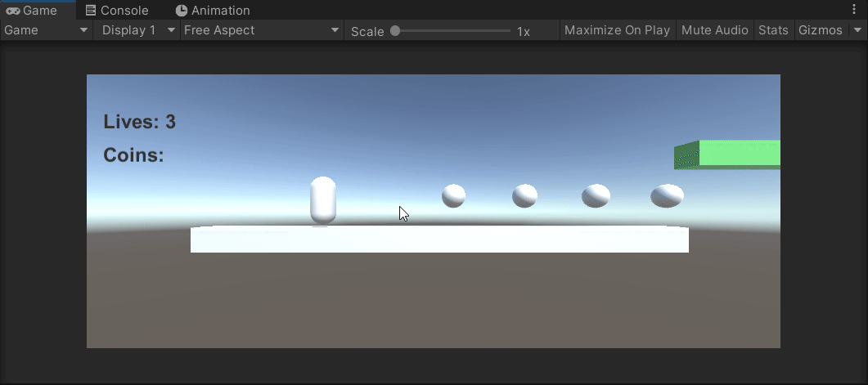Toggle the Stats overlay

point(773,30)
